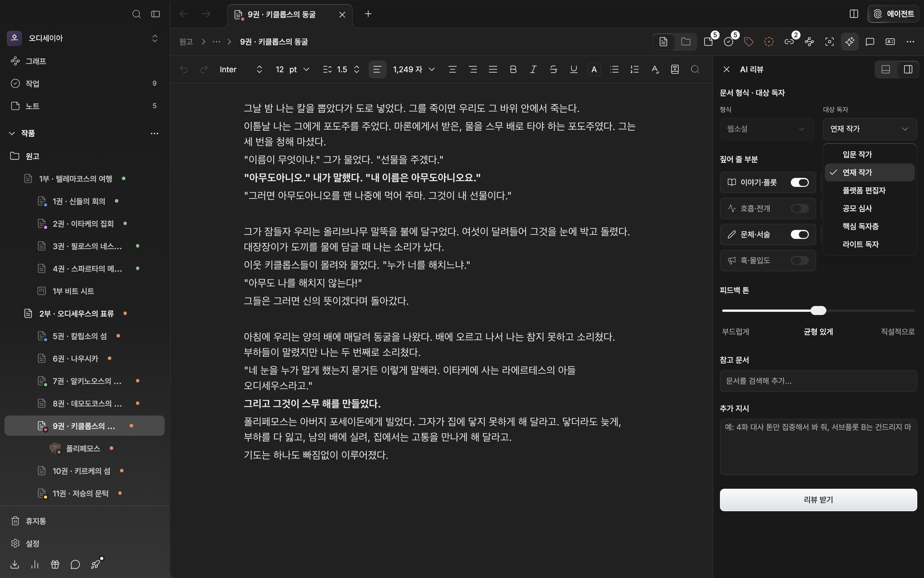Apply strikethrough formatting icon
This screenshot has height=578, width=924.
[x=553, y=69]
